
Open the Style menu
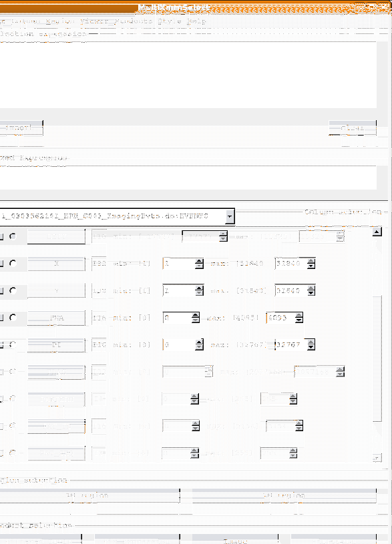coord(170,21)
